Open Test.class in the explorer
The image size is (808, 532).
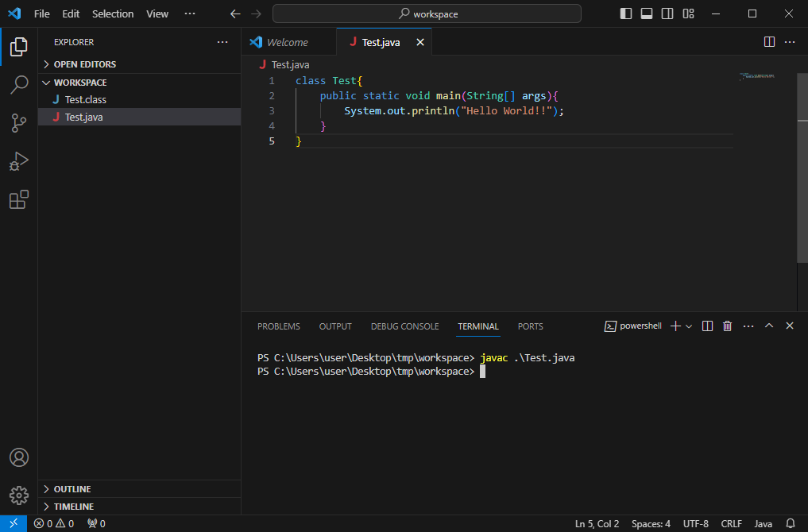point(139,99)
